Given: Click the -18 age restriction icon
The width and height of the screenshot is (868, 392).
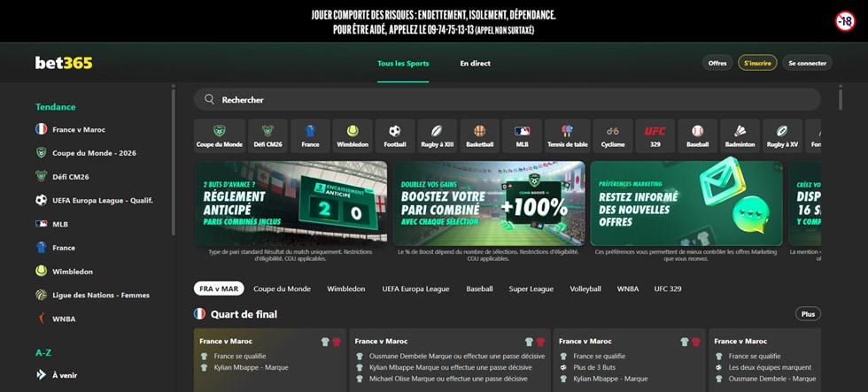Looking at the screenshot, I should click(845, 21).
